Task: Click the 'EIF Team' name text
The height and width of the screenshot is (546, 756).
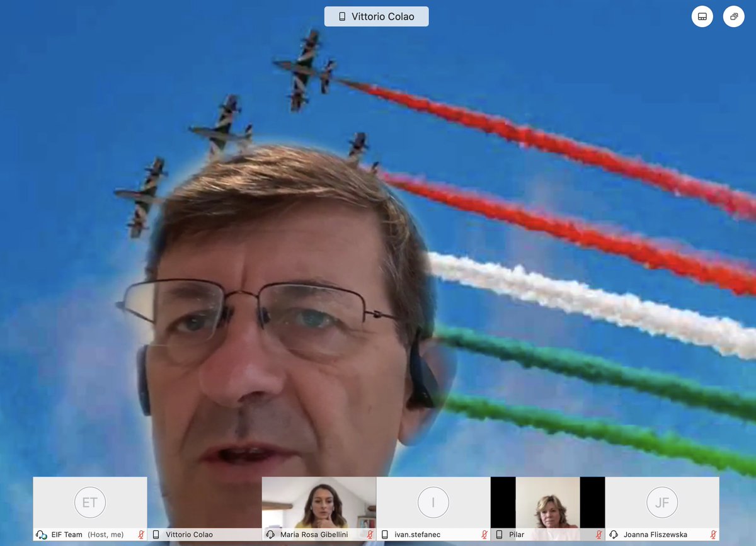Action: point(67,535)
